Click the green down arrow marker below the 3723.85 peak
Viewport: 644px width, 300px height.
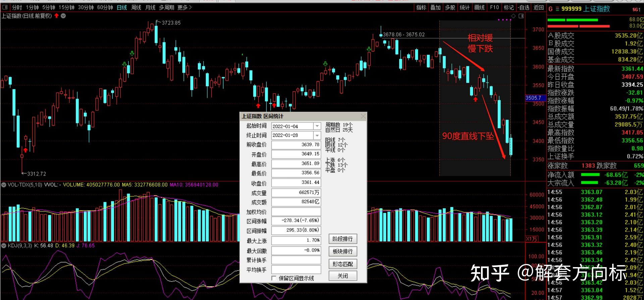tap(132, 53)
